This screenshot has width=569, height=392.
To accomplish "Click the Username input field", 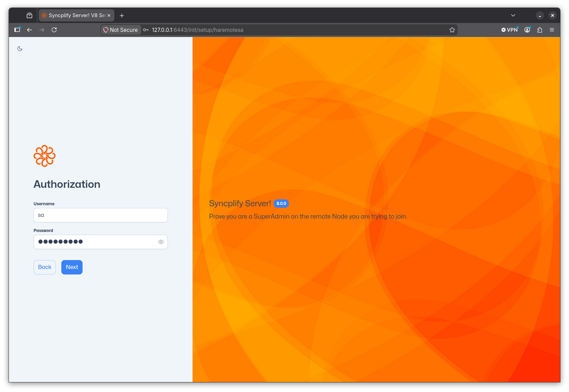I will (x=101, y=215).
